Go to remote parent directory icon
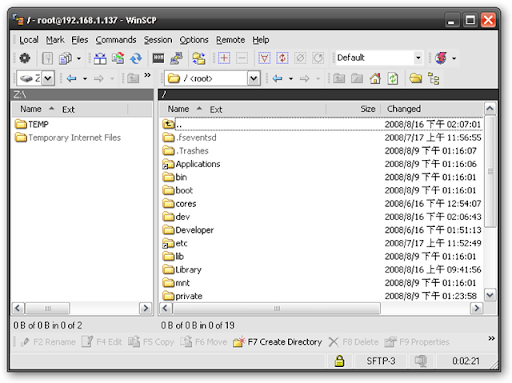Screen dimensions: 512x383 (x=339, y=79)
